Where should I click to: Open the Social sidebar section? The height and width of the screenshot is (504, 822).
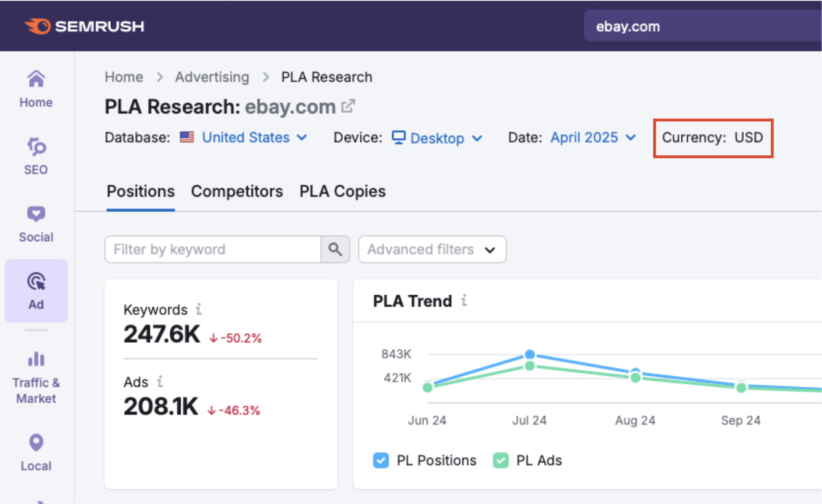[36, 223]
